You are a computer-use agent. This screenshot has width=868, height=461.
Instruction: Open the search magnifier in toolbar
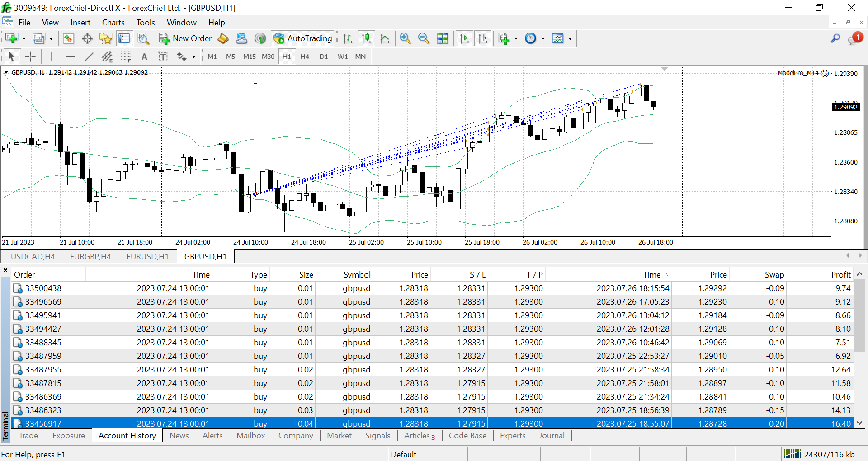(835, 38)
